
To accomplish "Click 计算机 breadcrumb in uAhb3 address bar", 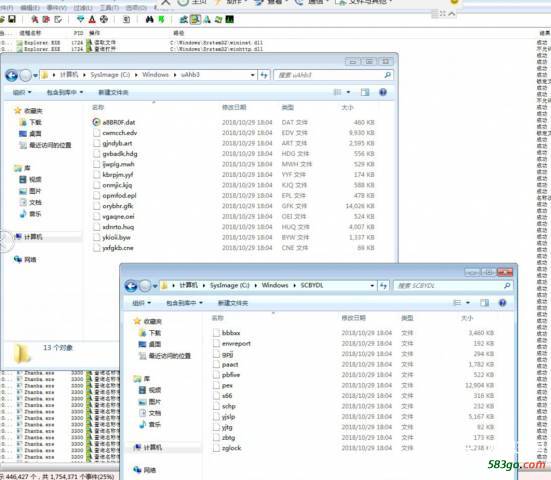I will click(69, 75).
